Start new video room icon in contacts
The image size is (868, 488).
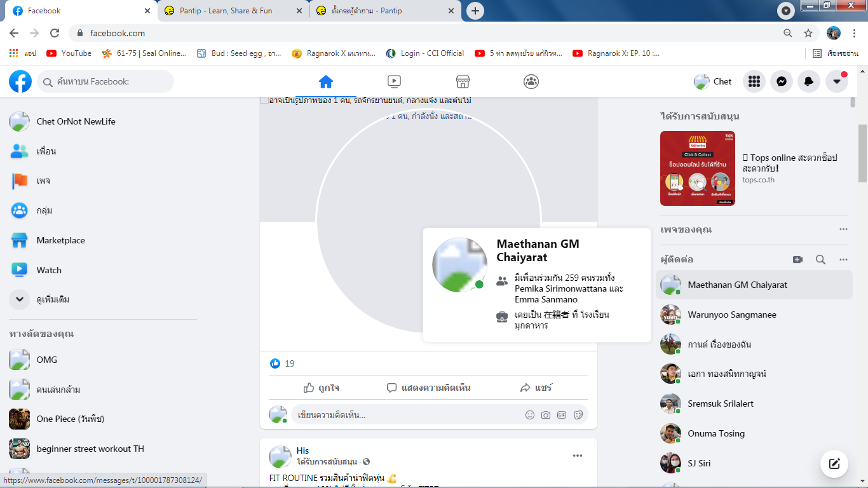tap(798, 259)
